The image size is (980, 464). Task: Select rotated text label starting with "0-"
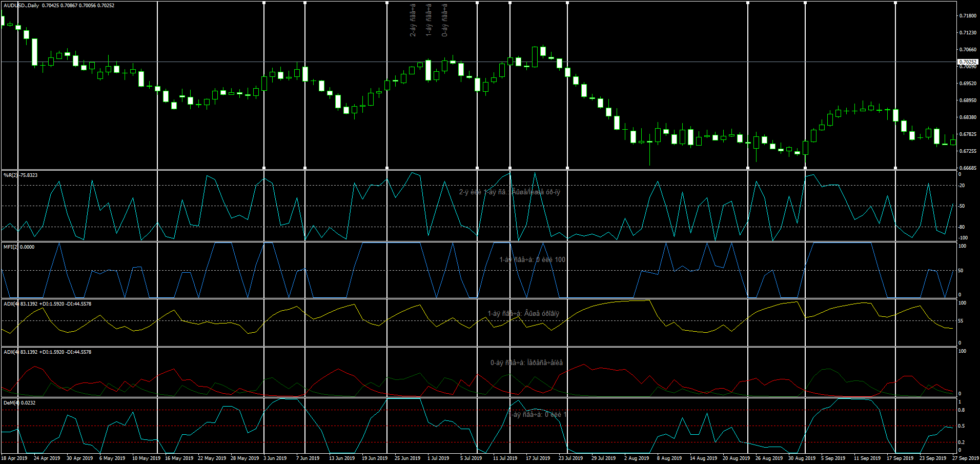tap(444, 20)
